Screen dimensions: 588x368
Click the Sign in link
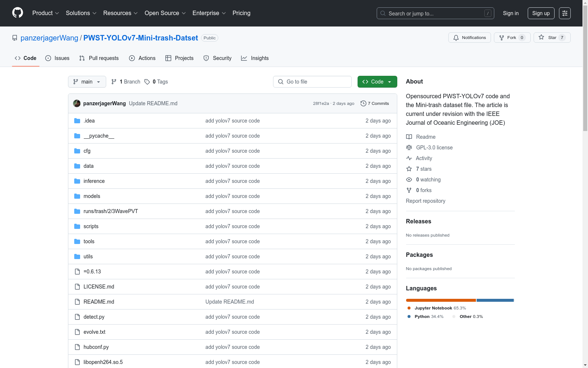(x=511, y=13)
